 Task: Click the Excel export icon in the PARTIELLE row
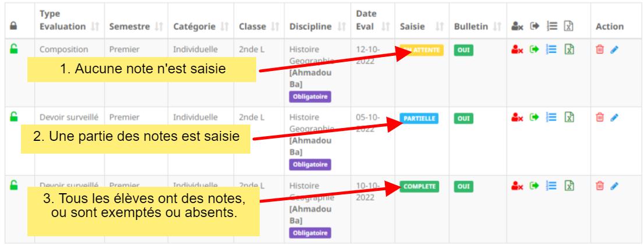pyautogui.click(x=569, y=118)
